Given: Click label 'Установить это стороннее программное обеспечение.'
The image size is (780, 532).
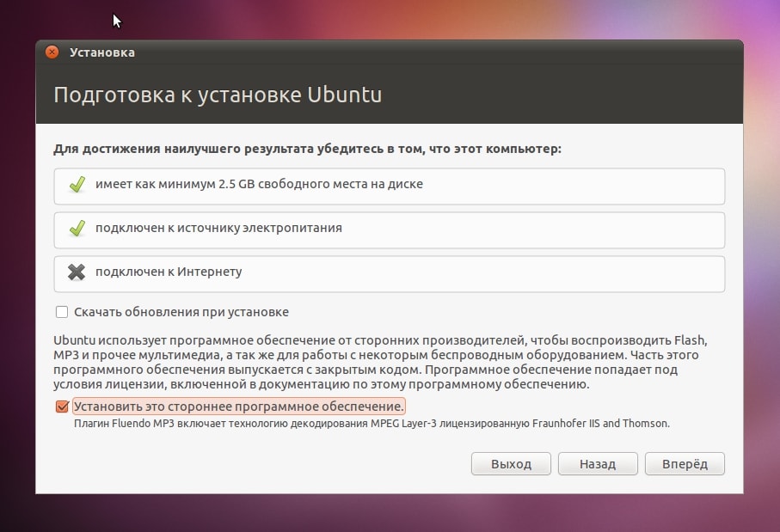Looking at the screenshot, I should [x=239, y=407].
